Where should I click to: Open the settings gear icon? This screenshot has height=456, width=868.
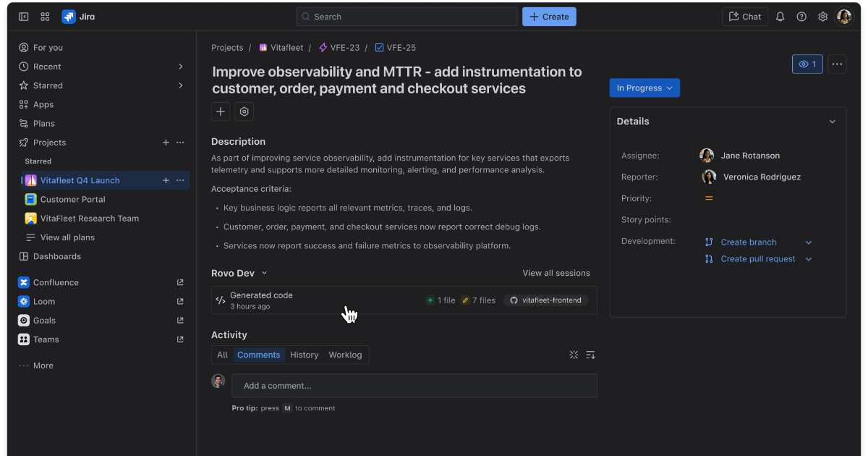[x=822, y=17]
